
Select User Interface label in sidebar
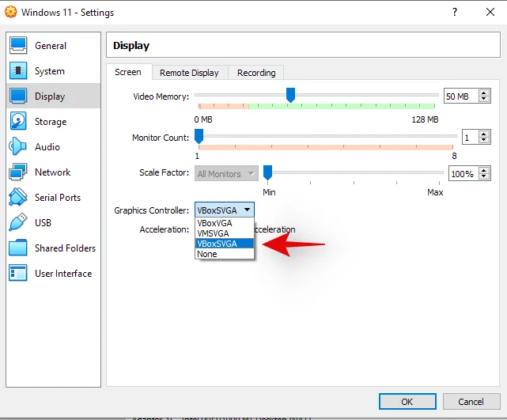(63, 274)
